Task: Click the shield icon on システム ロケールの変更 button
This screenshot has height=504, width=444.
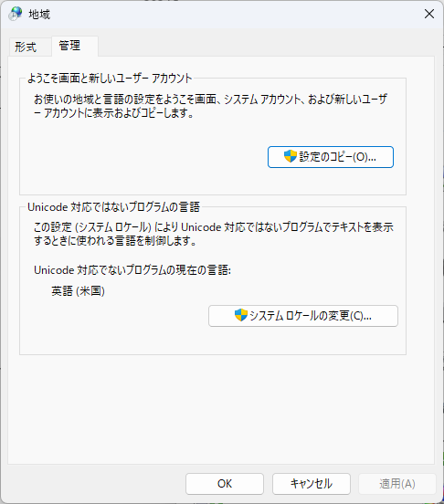Action: [x=241, y=316]
